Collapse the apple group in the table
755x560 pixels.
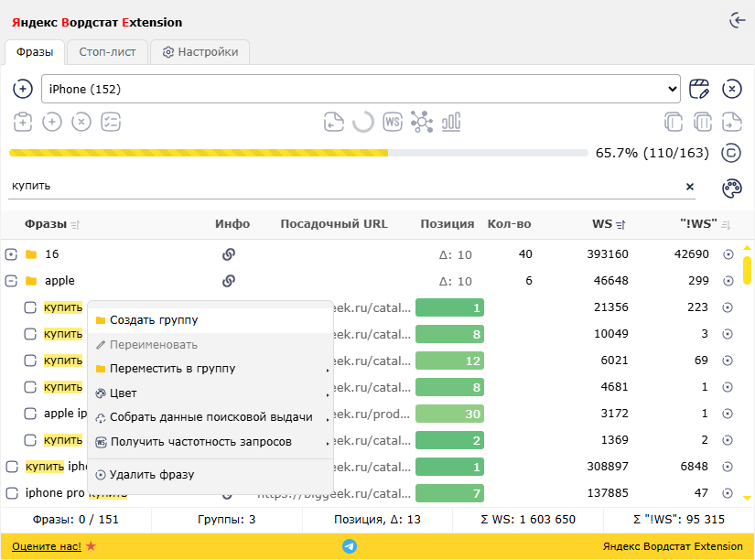(9, 281)
